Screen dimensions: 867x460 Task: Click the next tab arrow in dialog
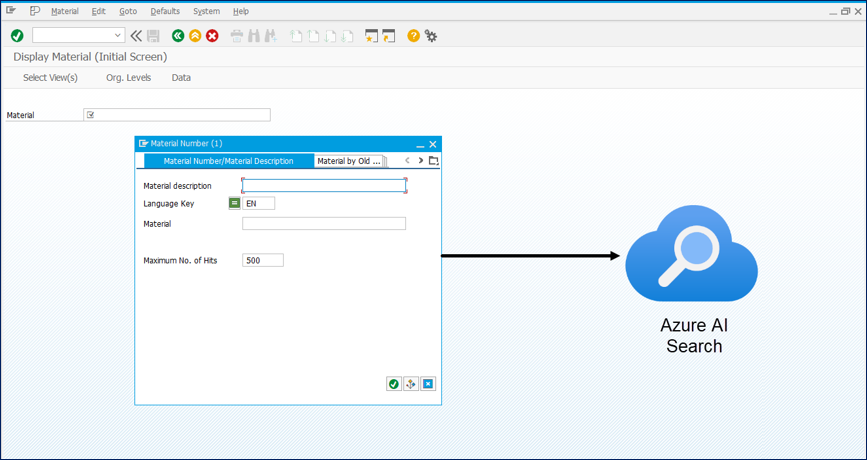(421, 161)
